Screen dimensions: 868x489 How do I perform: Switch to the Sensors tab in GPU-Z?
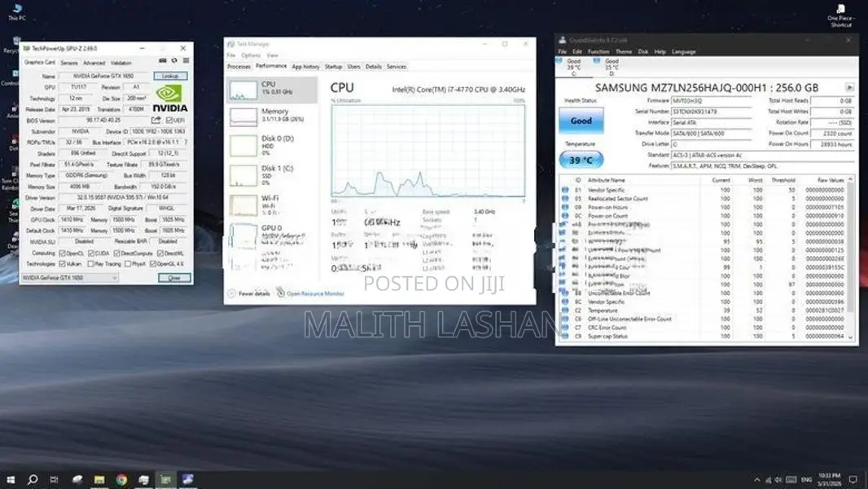click(68, 63)
